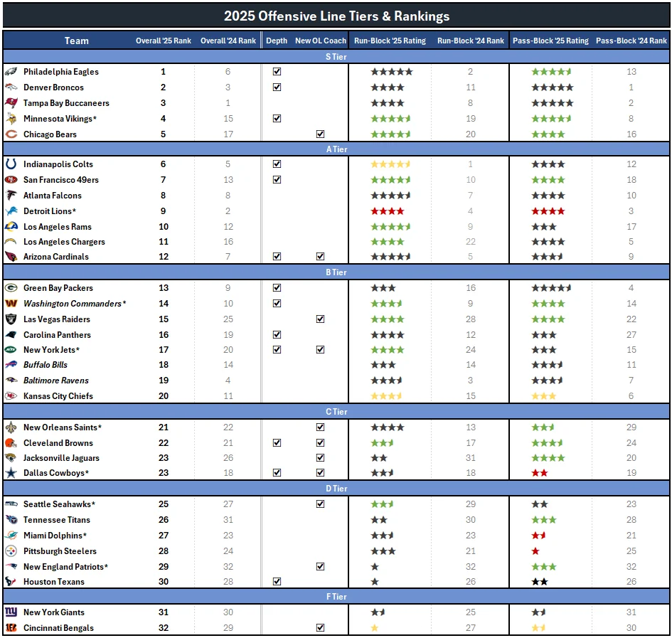Click the Tampa Bay Buccaneers team name
This screenshot has width=672, height=638.
coord(66,103)
